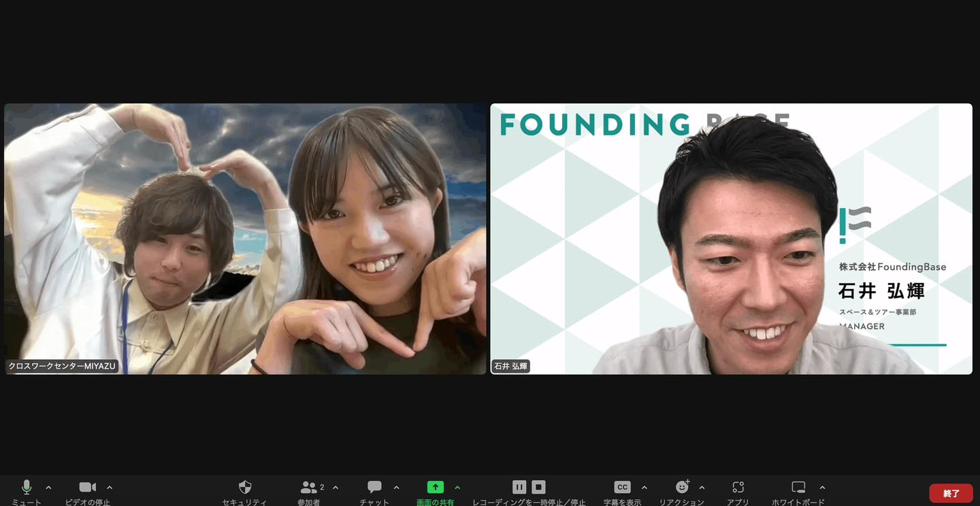
Task: Select the クロスワークセンターMIYAZU video tile
Action: click(x=246, y=239)
